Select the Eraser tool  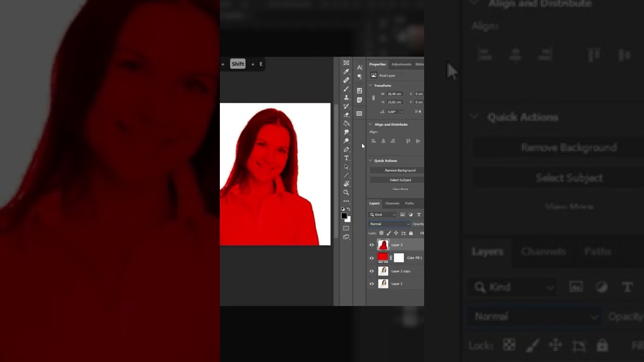[x=346, y=115]
